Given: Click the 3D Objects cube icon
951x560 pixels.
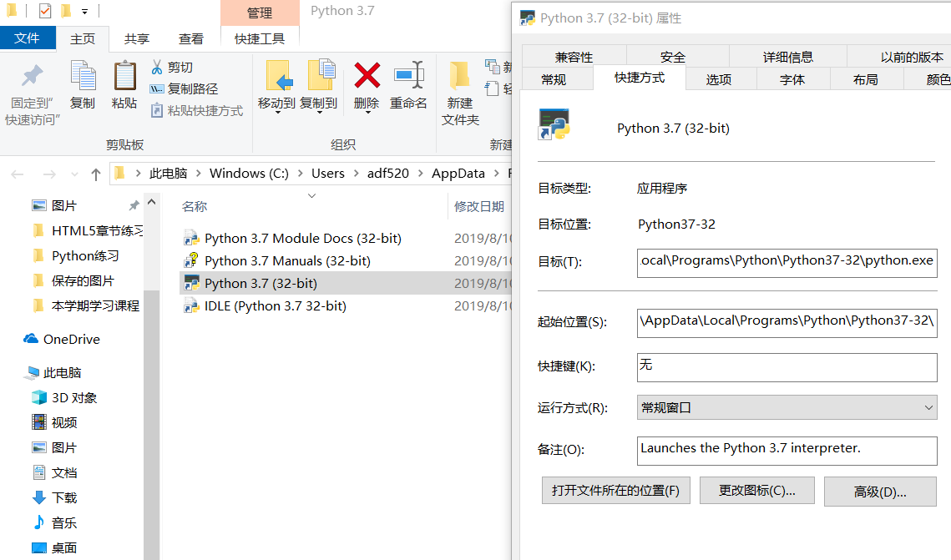Looking at the screenshot, I should [38, 397].
